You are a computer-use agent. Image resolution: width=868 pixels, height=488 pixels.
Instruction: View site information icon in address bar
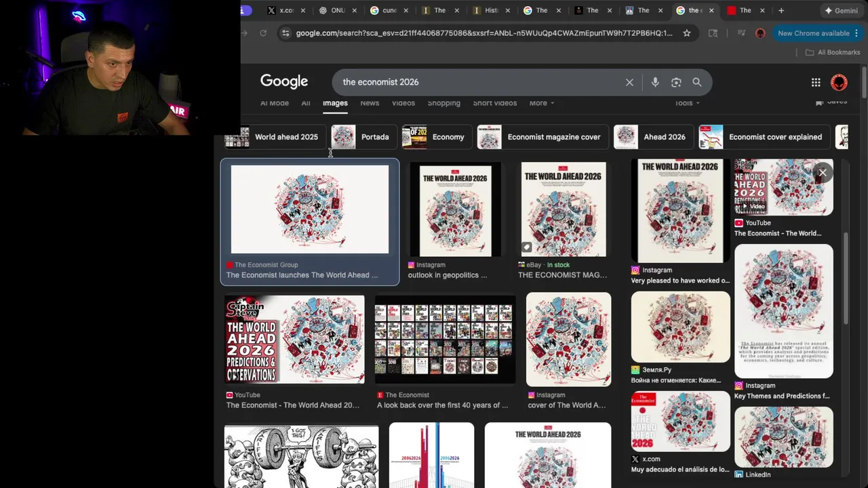[285, 33]
